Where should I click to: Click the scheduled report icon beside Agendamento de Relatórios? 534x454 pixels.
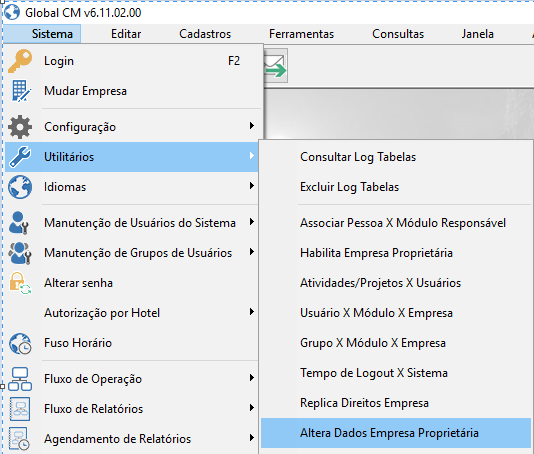(x=19, y=439)
